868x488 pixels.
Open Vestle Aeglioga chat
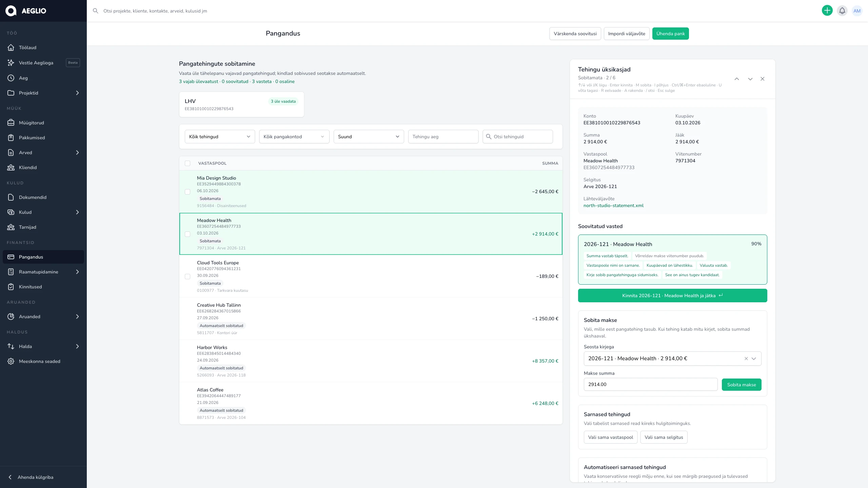coord(43,63)
